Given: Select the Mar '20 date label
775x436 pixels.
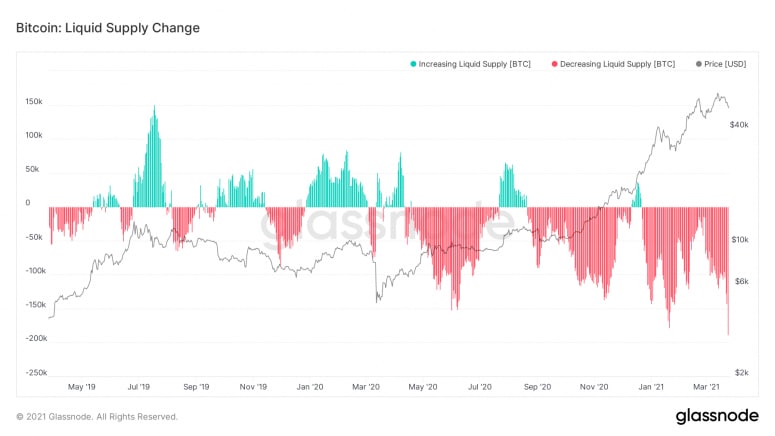Looking at the screenshot, I should 367,386.
